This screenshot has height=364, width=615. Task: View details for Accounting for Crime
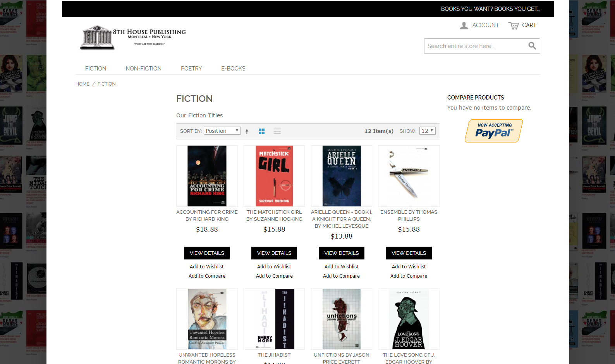tap(207, 253)
